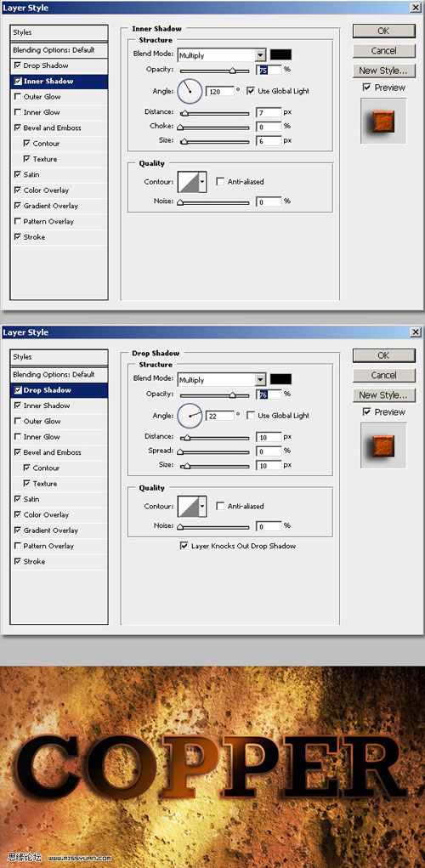Click Opacity field showing 76
425x868 pixels.
coord(269,394)
